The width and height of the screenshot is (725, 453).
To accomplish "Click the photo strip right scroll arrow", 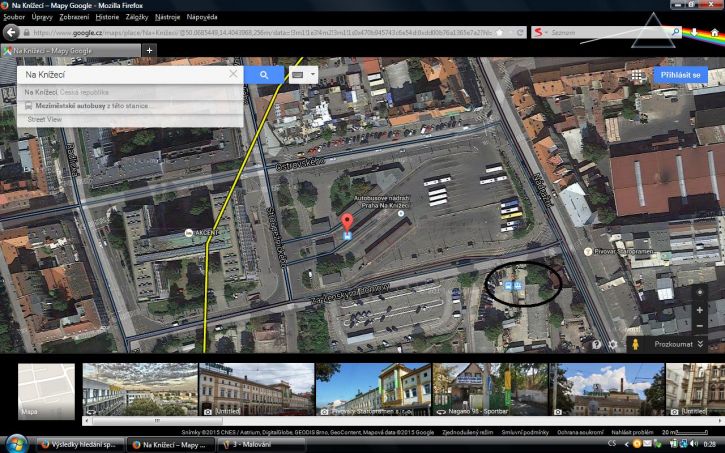I will pos(720,421).
